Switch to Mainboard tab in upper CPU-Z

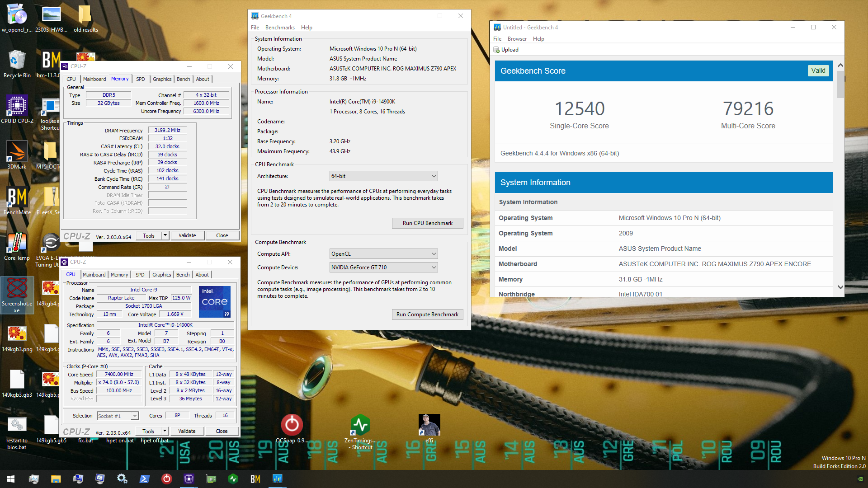tap(94, 79)
